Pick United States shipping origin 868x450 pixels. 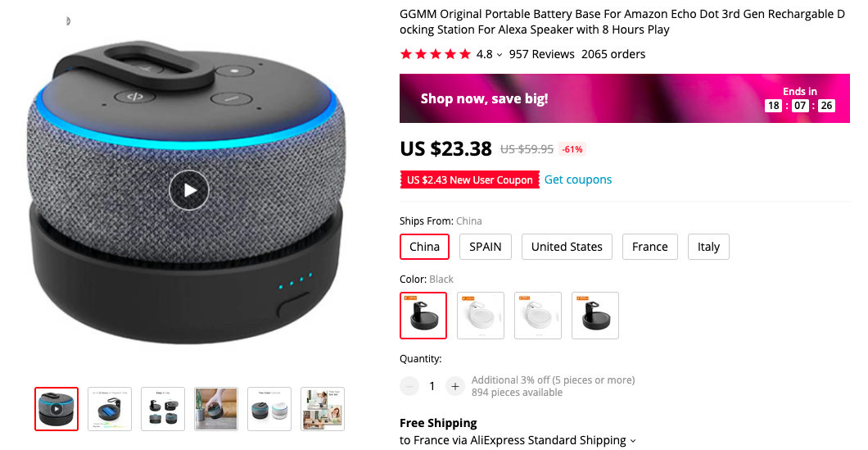(x=567, y=247)
